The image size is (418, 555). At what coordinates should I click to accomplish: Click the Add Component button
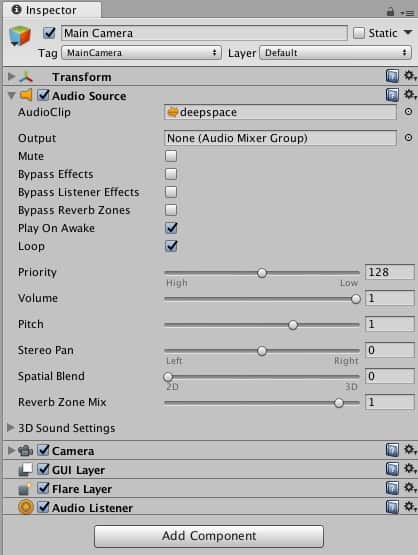(x=209, y=536)
